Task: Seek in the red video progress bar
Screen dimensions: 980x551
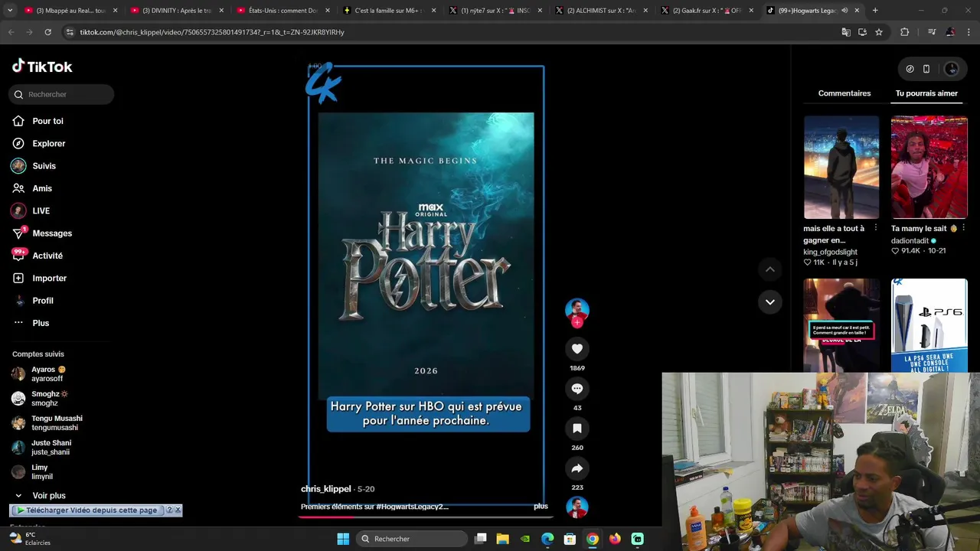Action: click(425, 517)
